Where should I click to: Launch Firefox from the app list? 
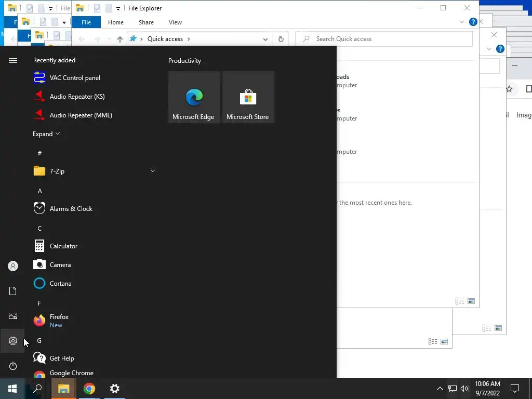[x=95, y=321]
